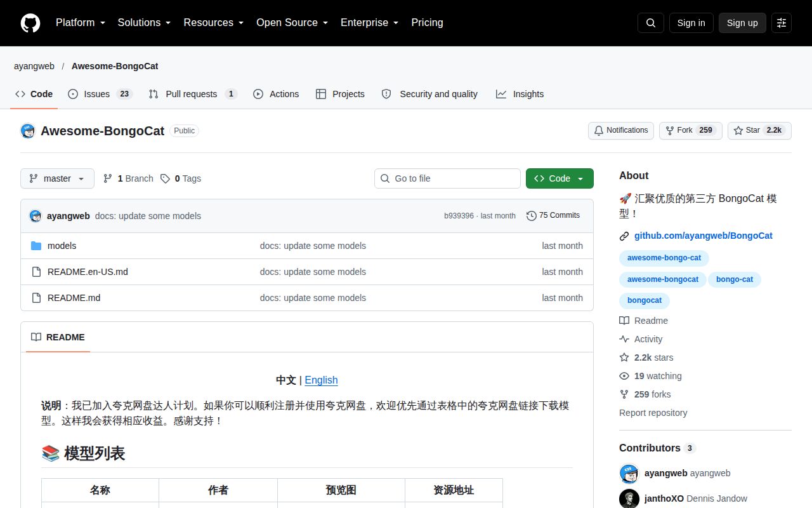Click the models folder icon
Viewport: 812px width, 508px height.
tap(36, 246)
